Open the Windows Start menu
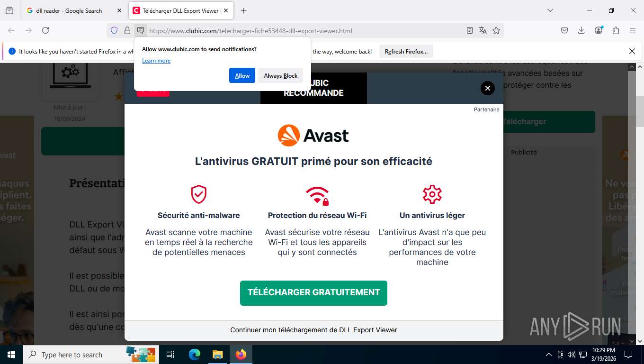 tap(11, 355)
